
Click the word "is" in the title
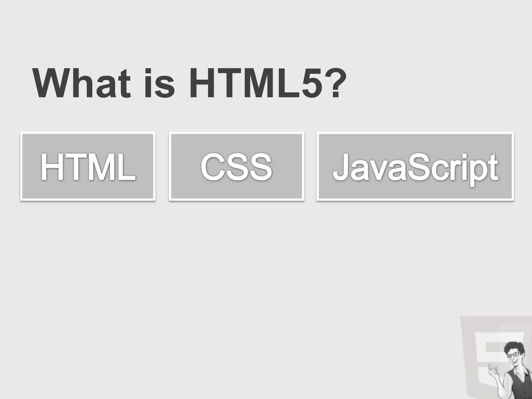[x=158, y=84]
